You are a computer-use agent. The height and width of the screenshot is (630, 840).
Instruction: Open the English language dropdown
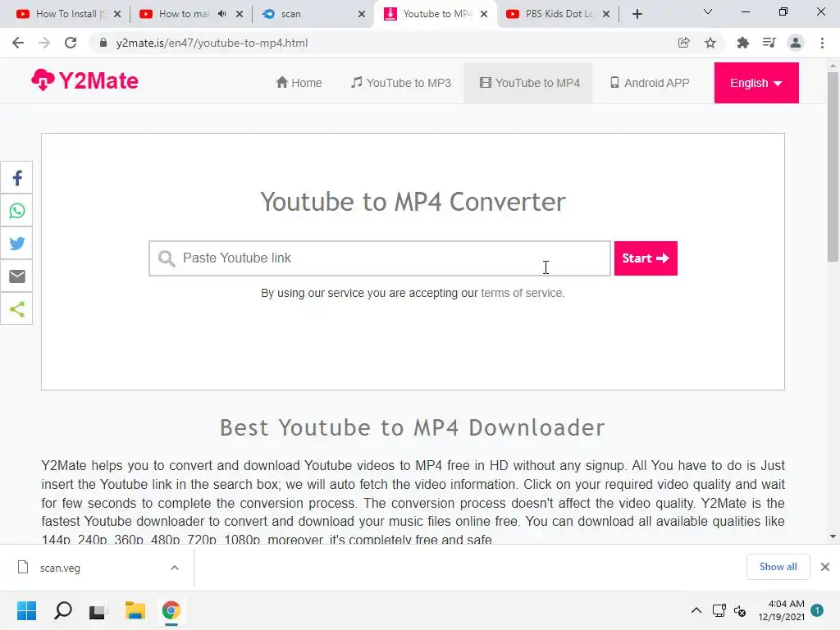tap(756, 83)
